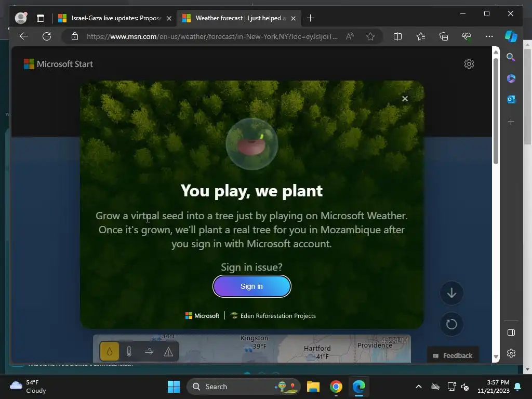Toggle the sidebar visibility button

511,332
